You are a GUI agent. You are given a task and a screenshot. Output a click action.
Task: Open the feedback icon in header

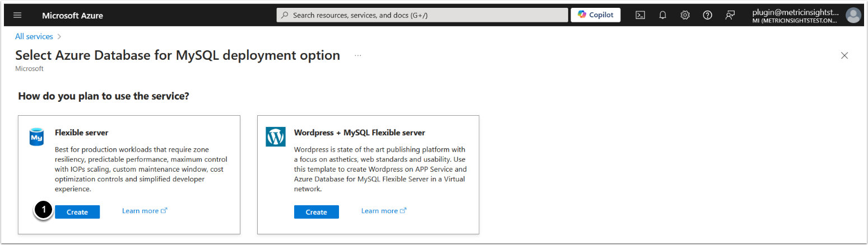730,15
